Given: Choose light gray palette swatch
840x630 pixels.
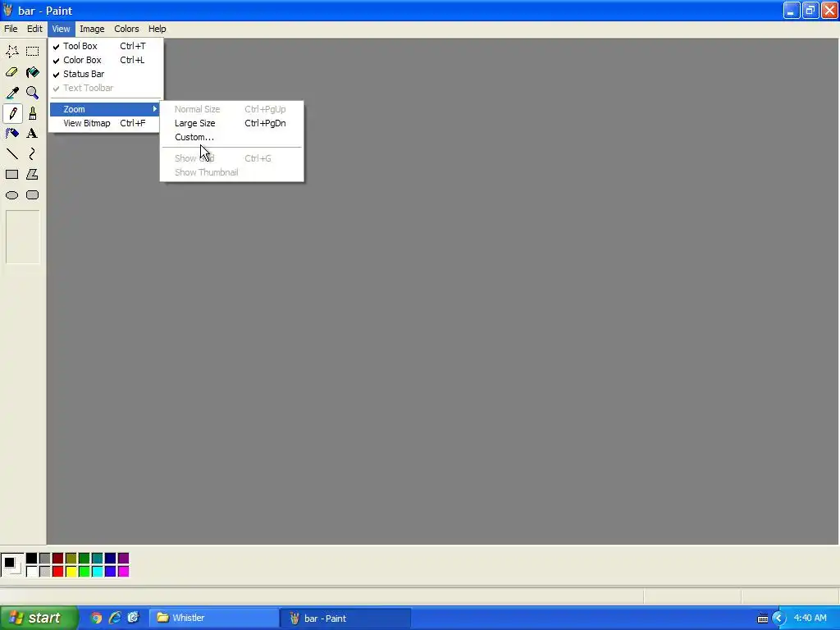Looking at the screenshot, I should point(45,572).
